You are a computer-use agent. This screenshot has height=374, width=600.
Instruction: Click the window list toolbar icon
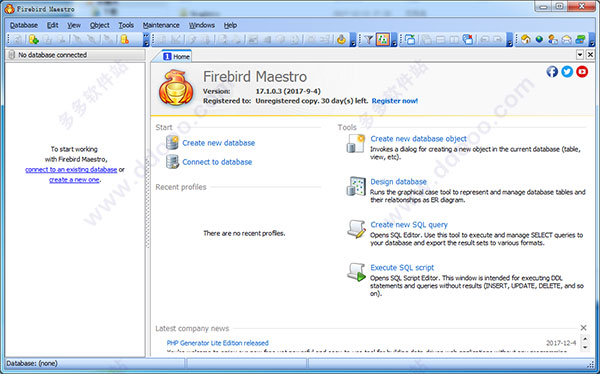click(x=410, y=39)
